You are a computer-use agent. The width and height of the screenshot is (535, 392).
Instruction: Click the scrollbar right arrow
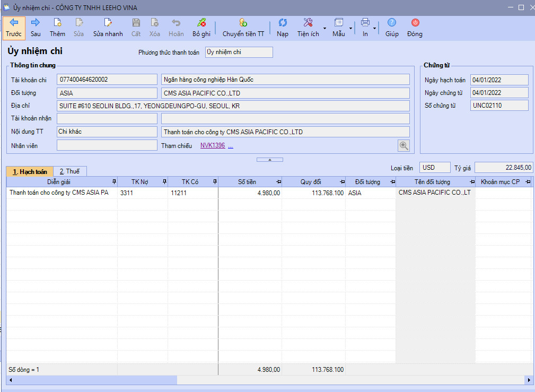pos(529,380)
